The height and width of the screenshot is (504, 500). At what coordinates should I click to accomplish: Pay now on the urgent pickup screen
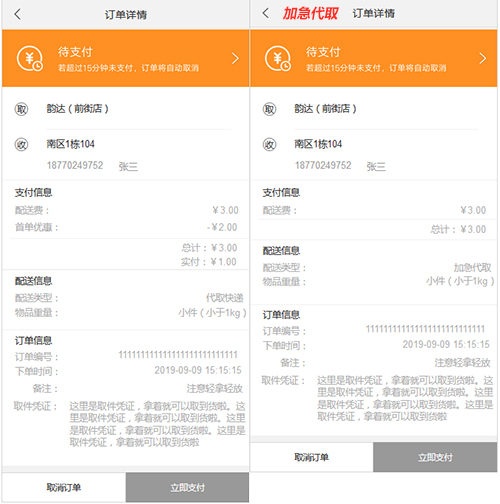(x=435, y=457)
